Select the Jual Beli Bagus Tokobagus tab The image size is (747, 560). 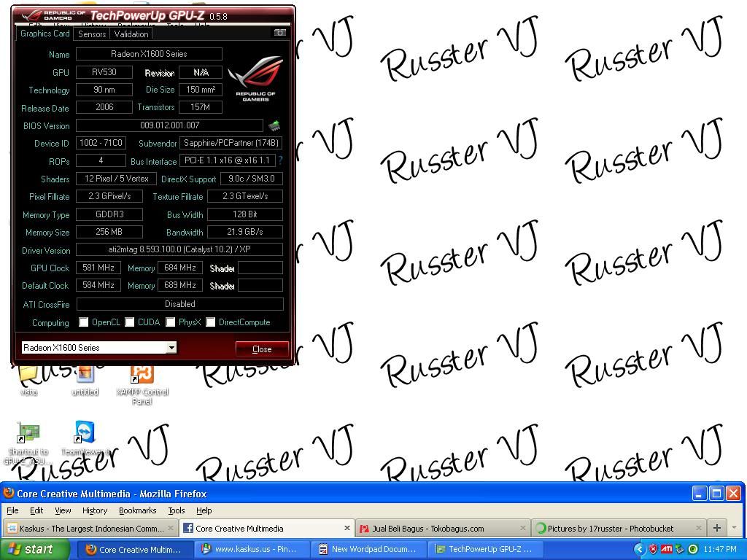tap(443, 528)
